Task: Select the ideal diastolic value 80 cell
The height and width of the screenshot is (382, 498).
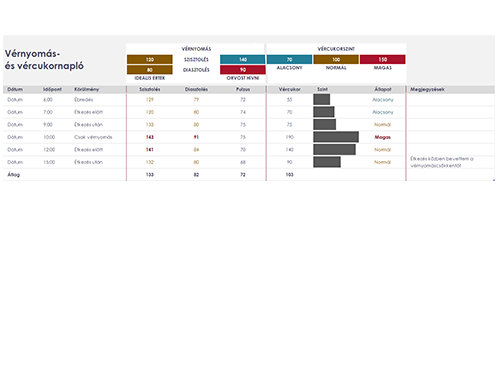Action: click(x=150, y=70)
